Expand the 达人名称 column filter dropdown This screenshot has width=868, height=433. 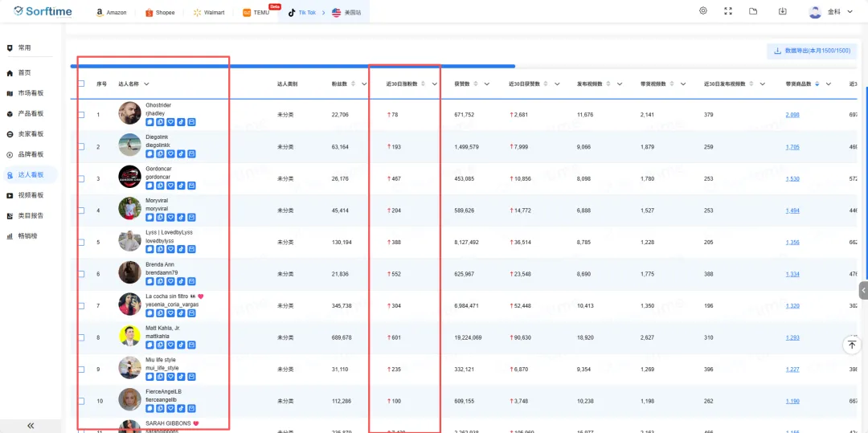click(146, 84)
